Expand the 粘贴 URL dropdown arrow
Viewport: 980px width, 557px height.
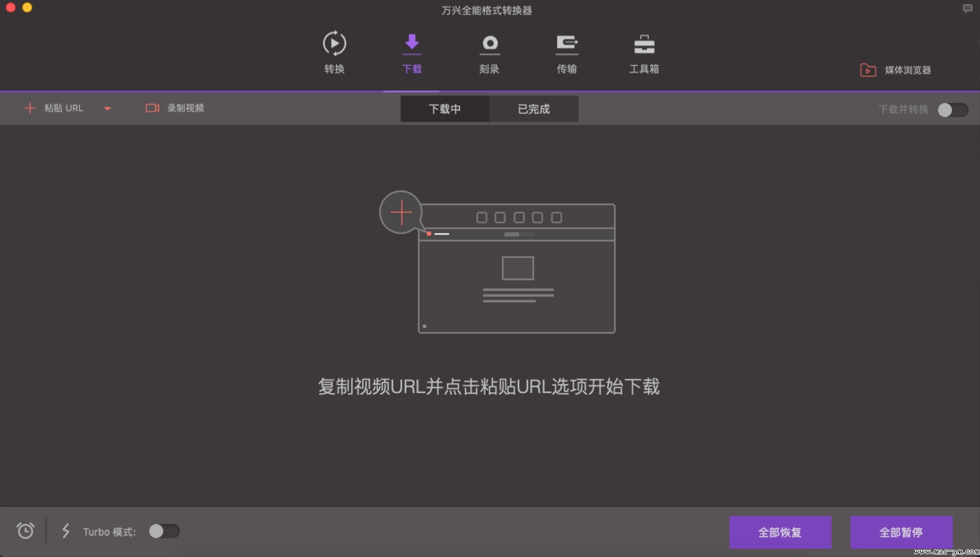point(108,108)
